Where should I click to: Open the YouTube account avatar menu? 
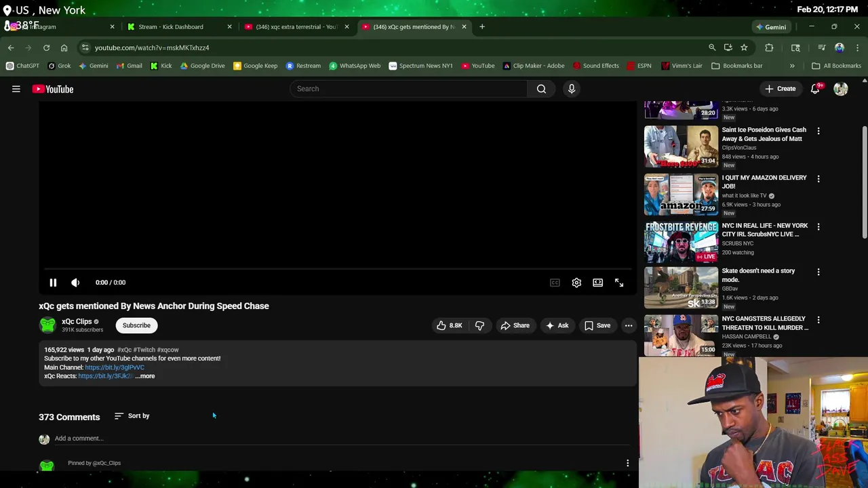pos(841,89)
